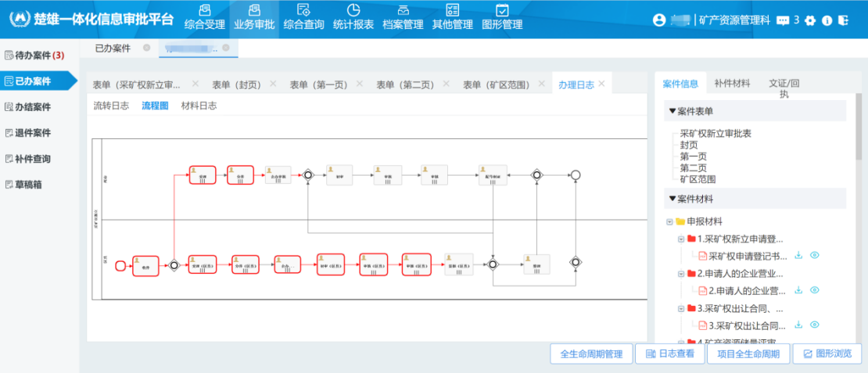This screenshot has height=373, width=868.
Task: Open the messages notification icon
Action: [783, 21]
